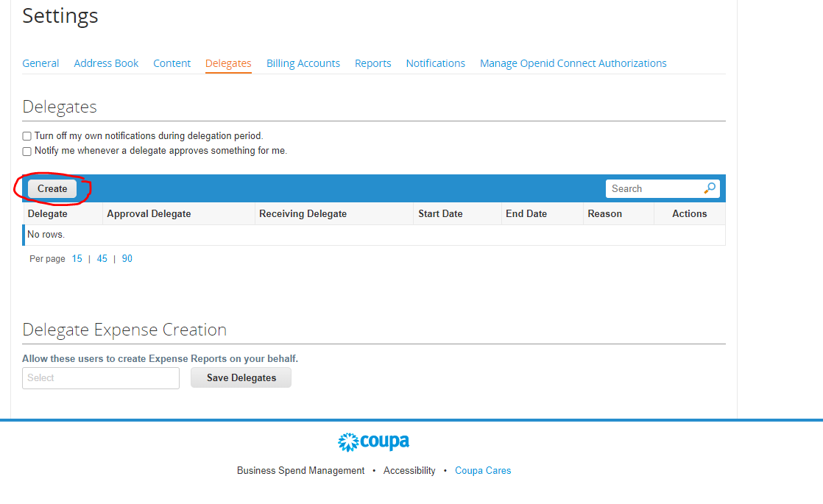
Task: Open the delegate expense Select dropdown
Action: pos(101,378)
